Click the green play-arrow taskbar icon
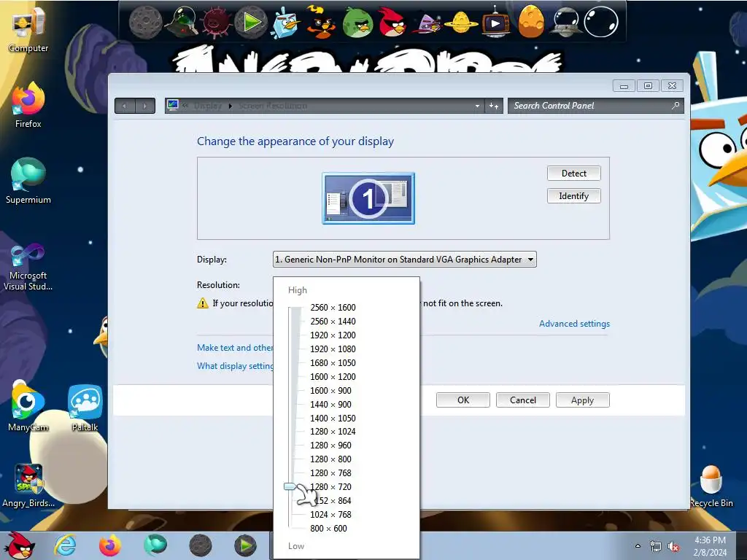Screen dimensions: 747x560 [x=245, y=545]
